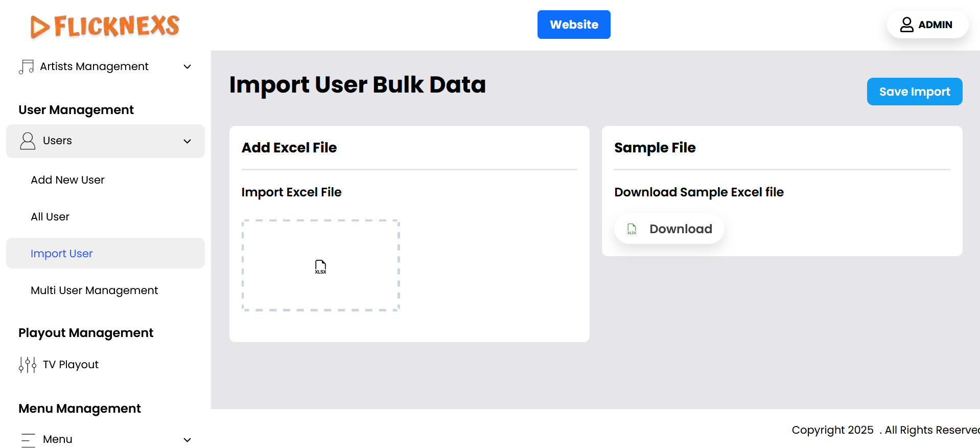This screenshot has width=980, height=448.
Task: Click the admin profile avatar icon
Action: (x=906, y=25)
